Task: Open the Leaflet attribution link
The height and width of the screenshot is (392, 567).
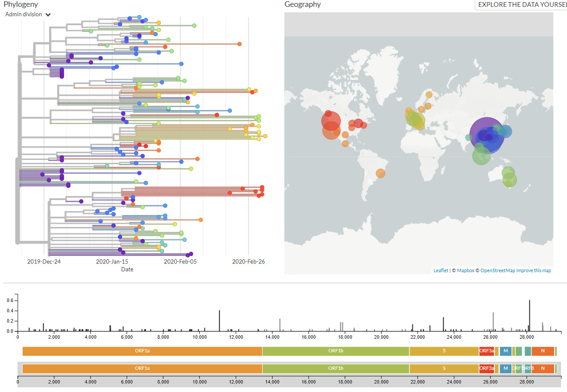Action: coord(441,270)
